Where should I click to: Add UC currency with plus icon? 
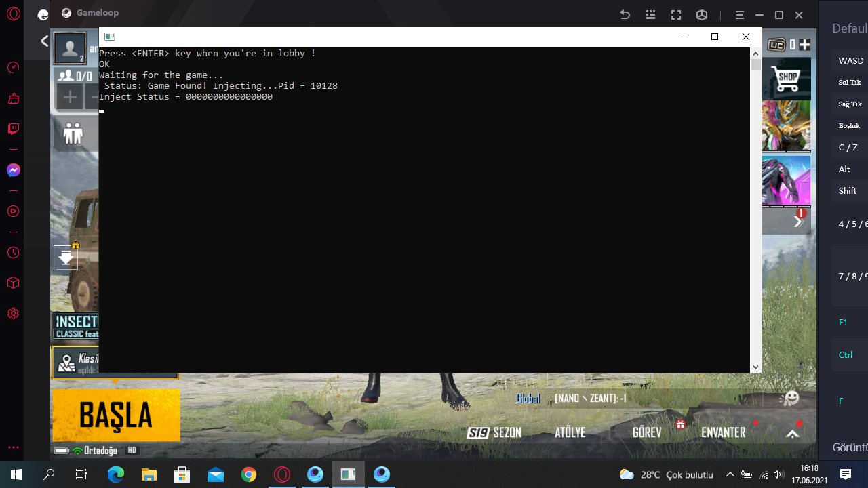[x=804, y=45]
